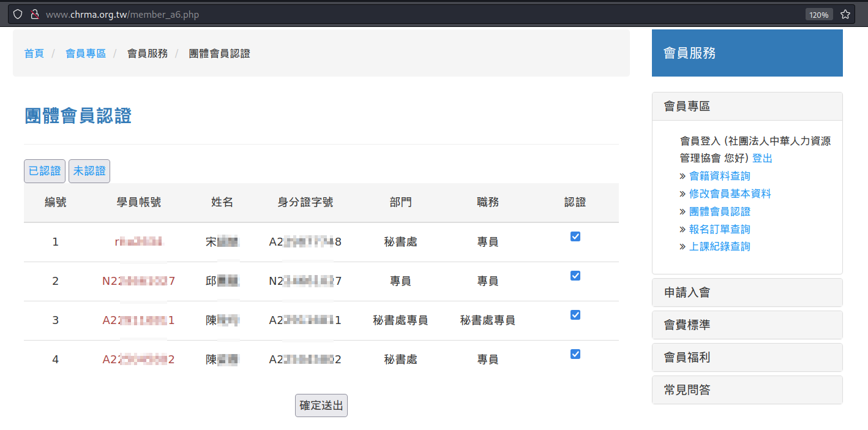Click the insecure connection padlock icon
Screen dimensions: 868x430
34,14
